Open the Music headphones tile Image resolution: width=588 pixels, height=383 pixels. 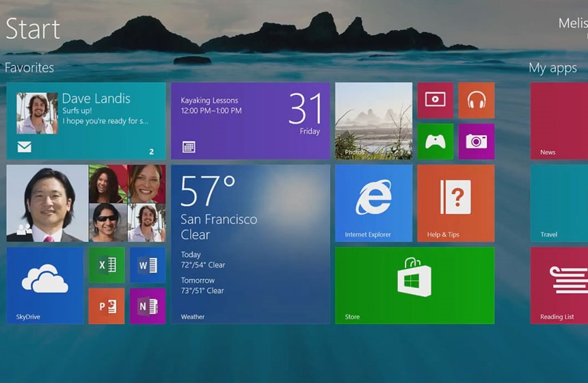pos(476,100)
